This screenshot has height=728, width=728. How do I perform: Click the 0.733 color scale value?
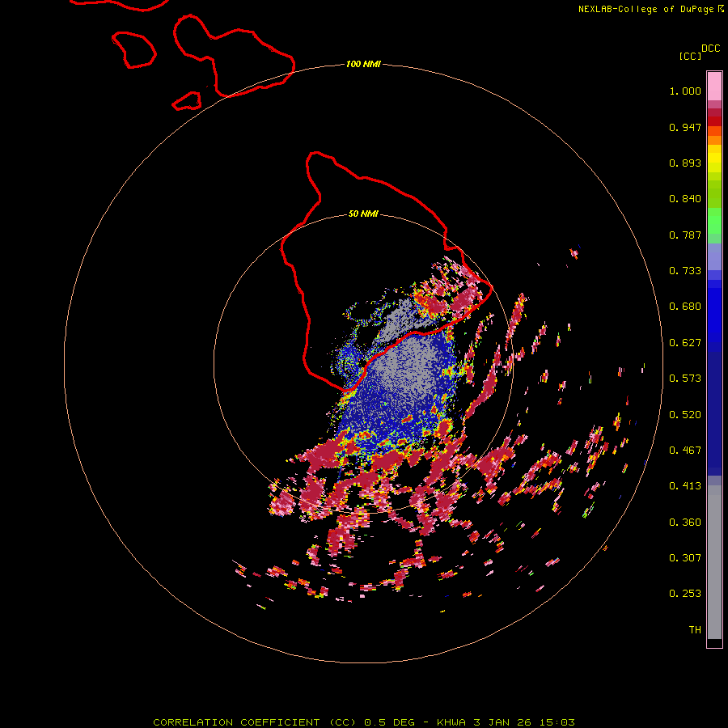click(685, 271)
